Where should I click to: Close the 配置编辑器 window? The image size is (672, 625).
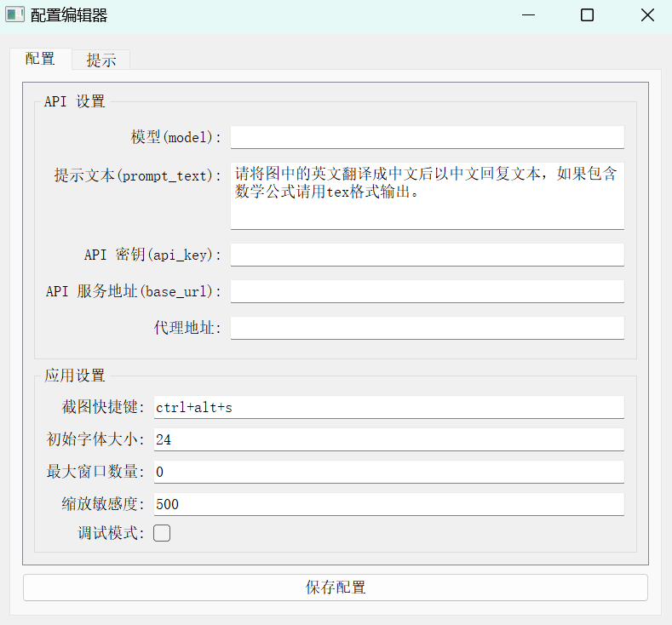tap(647, 15)
